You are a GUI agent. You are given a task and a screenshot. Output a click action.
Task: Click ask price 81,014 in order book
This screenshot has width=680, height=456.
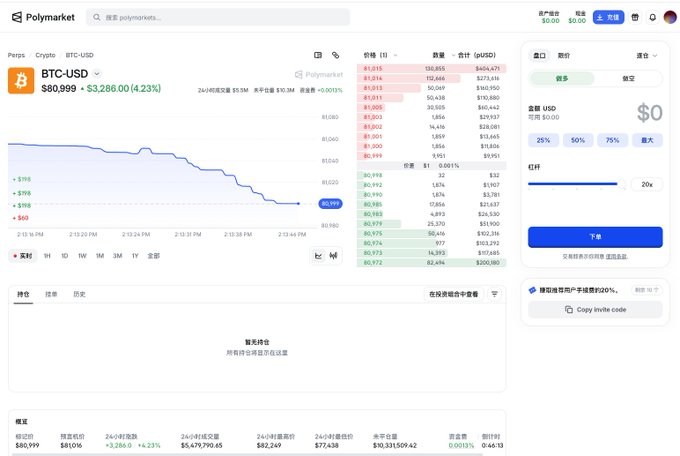click(373, 78)
